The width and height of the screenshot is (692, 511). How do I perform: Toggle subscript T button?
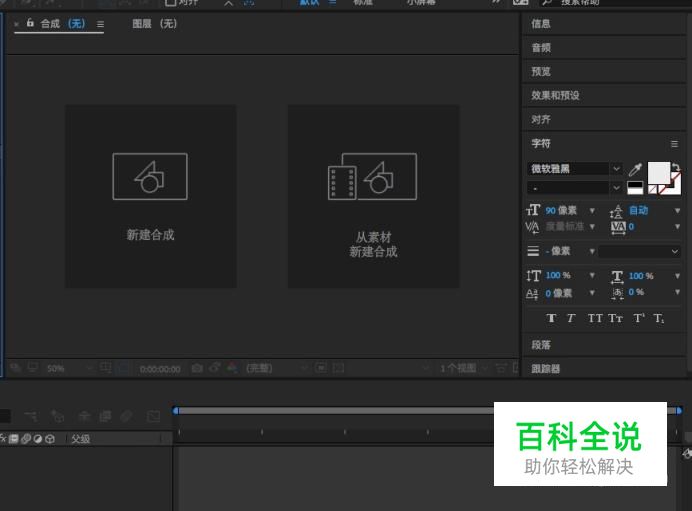tap(659, 319)
